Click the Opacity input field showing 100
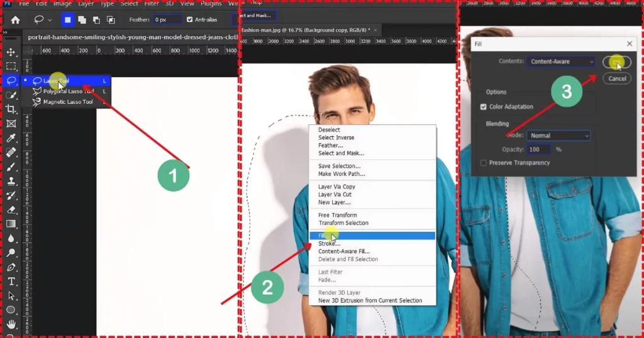The height and width of the screenshot is (338, 644). pos(539,150)
